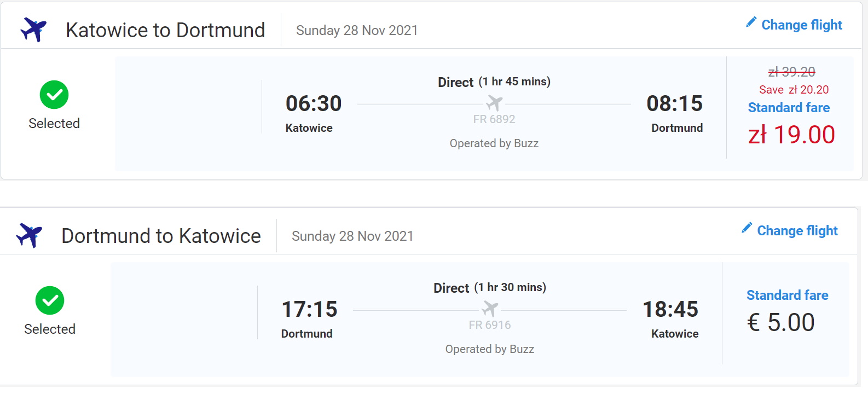Screen dimensions: 868x400
Task: Click the pencil icon on the outbound flight
Action: click(x=751, y=22)
